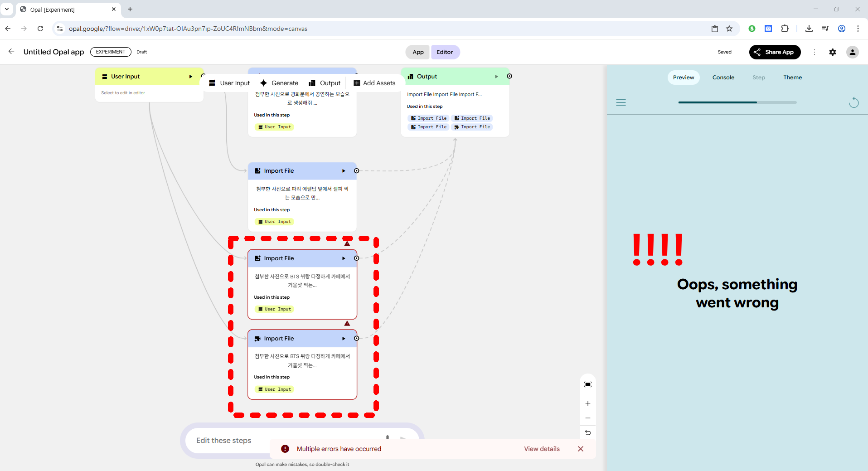The image size is (868, 471).
Task: Click the output port of the second Import File node
Action: 357,171
